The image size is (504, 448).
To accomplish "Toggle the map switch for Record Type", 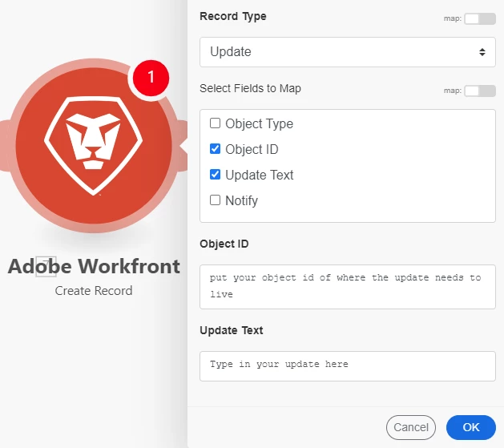I will point(480,18).
